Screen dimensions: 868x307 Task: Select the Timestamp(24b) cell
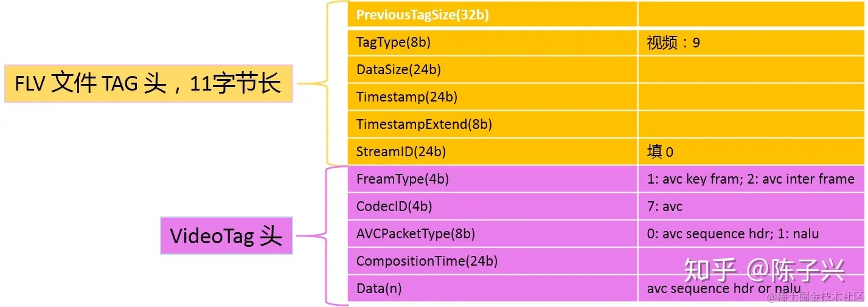(492, 97)
